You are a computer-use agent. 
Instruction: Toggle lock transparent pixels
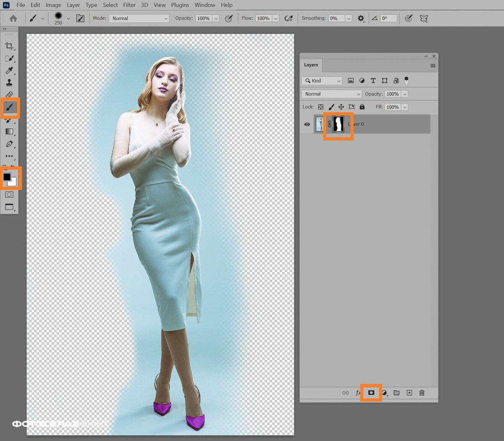[x=321, y=107]
